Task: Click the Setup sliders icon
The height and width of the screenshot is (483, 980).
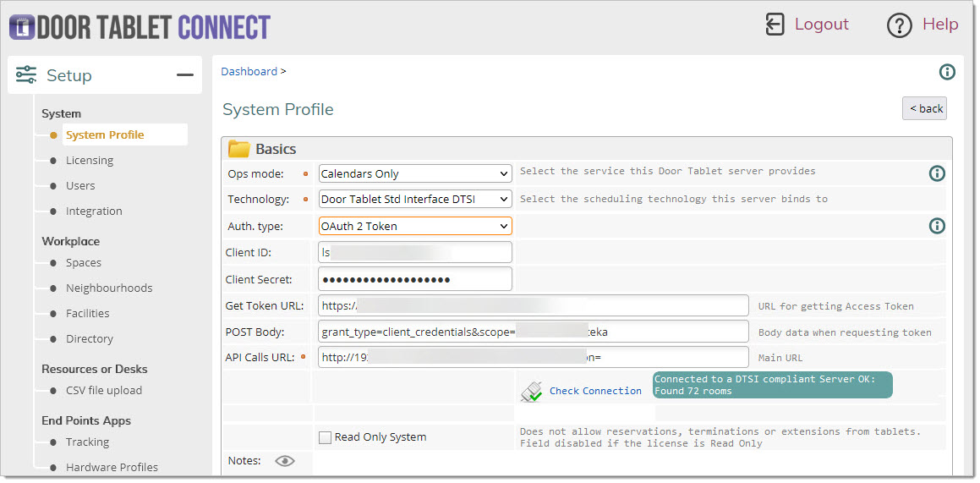Action: (26, 75)
